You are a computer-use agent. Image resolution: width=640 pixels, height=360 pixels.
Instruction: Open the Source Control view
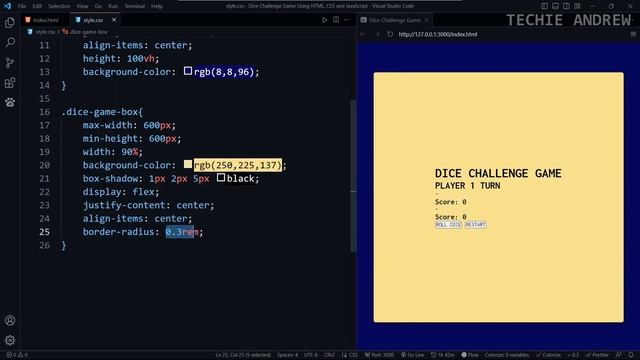[x=10, y=62]
